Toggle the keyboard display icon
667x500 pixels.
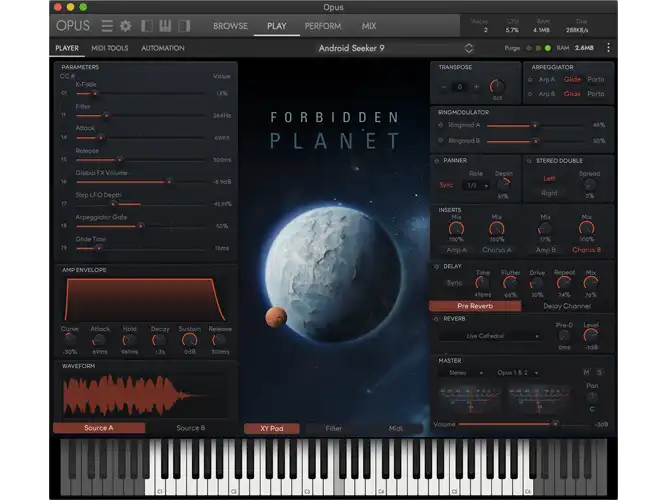[x=165, y=26]
